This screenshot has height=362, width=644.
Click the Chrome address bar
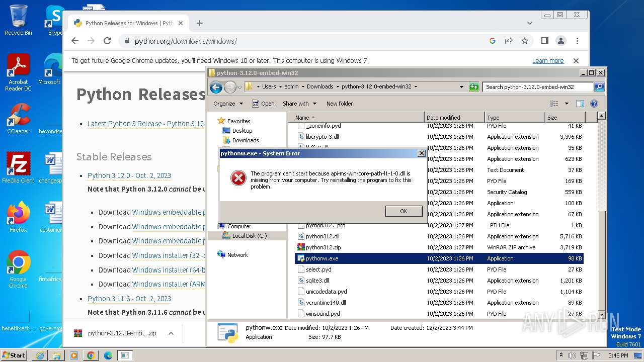302,41
